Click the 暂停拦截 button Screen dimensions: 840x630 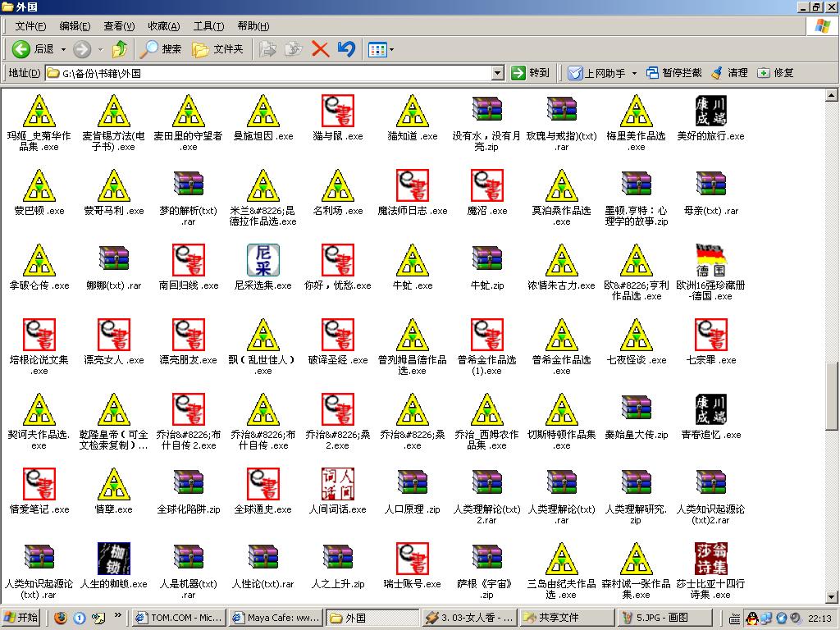coord(673,73)
